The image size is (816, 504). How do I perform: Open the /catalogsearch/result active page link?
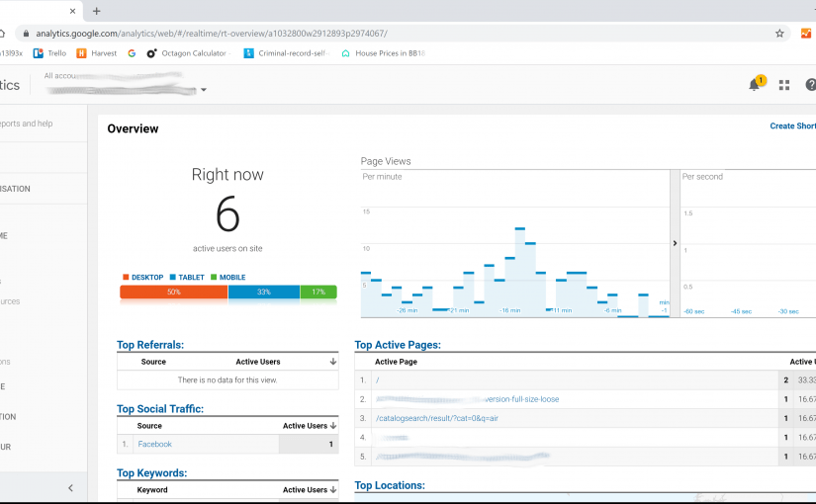[x=430, y=418]
